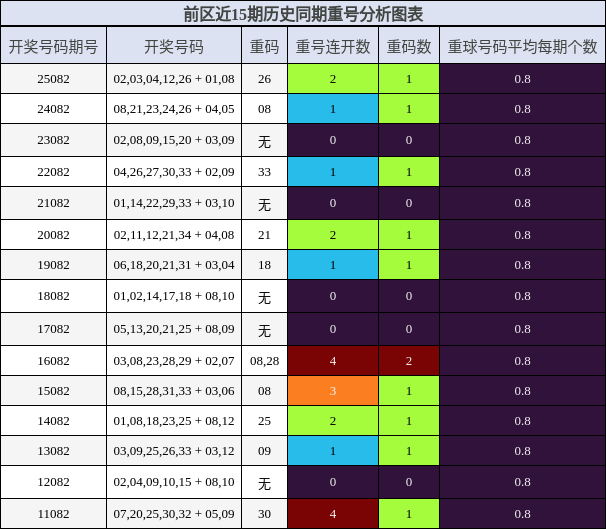Click the average value 0.8 in row 17082
This screenshot has height=529, width=606.
[523, 329]
